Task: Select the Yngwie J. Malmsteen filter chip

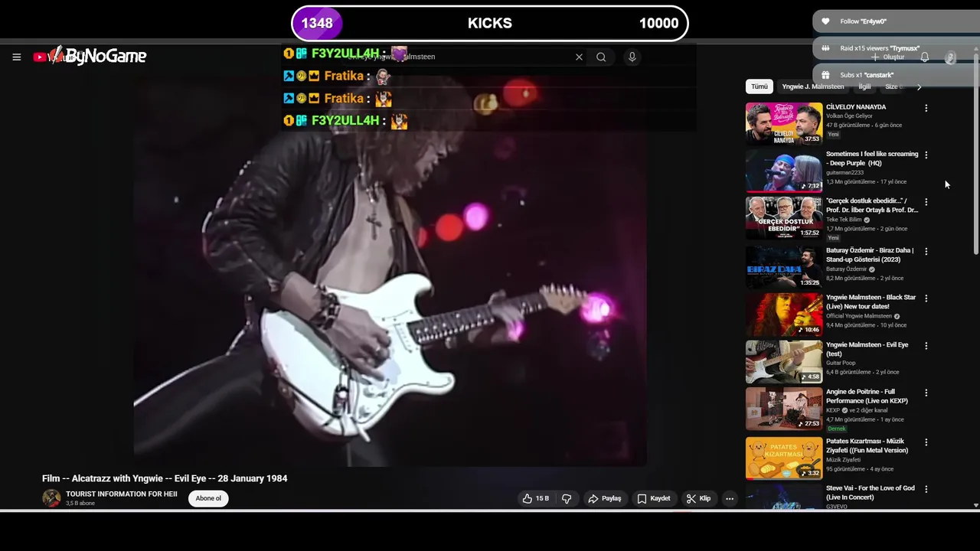Action: click(812, 86)
